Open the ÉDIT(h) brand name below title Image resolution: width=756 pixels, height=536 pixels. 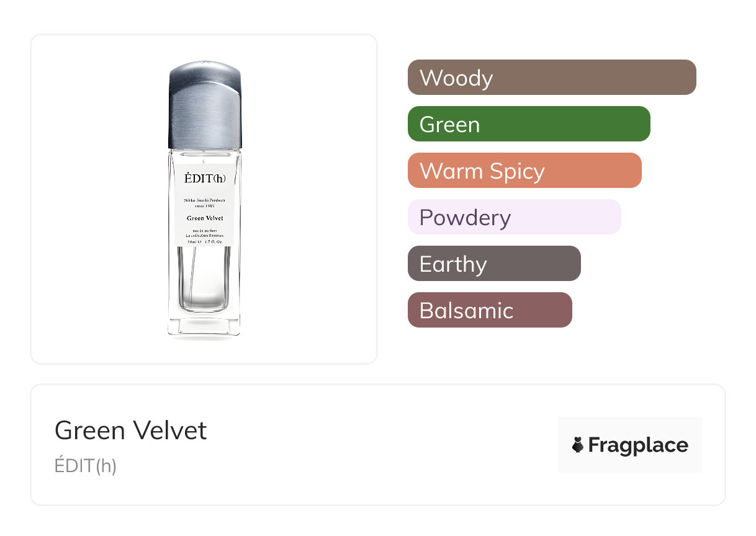coord(86,466)
